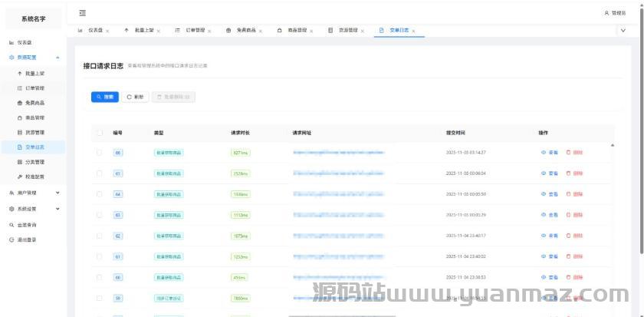Select the checkbox for row number 64
The image size is (644, 317).
click(99, 194)
